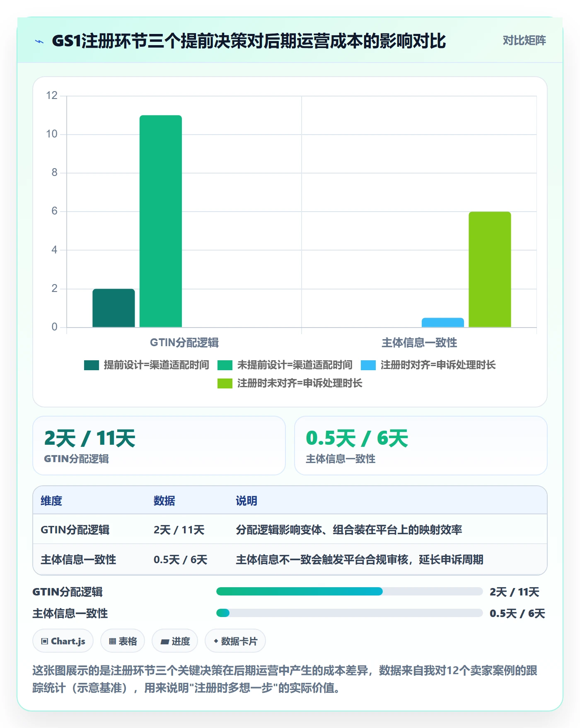This screenshot has height=728, width=580.
Task: Click the 说明 table column header
Action: pyautogui.click(x=247, y=501)
